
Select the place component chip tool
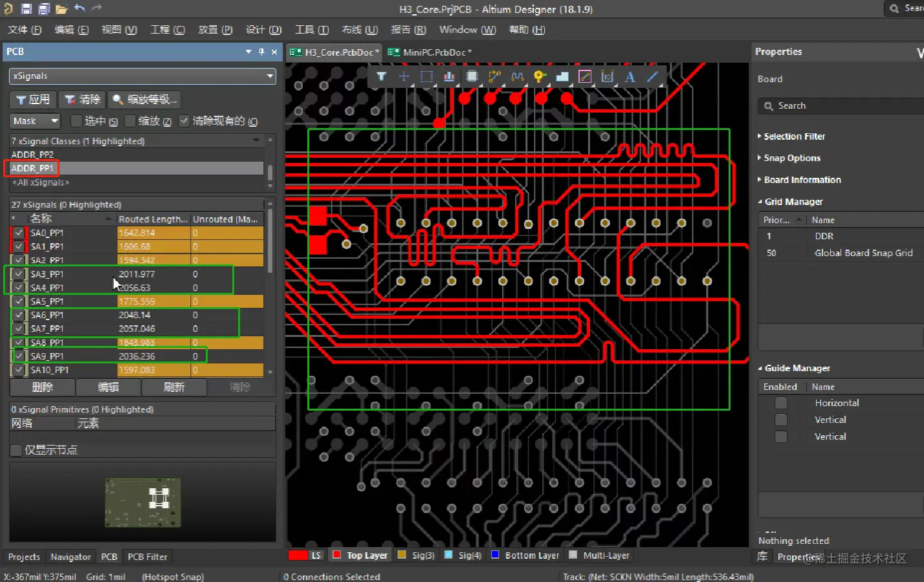[x=472, y=77]
